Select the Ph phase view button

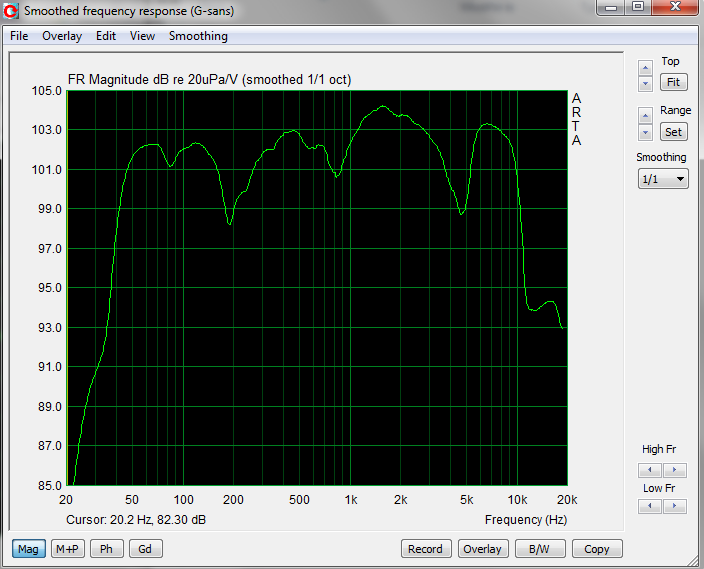click(106, 549)
